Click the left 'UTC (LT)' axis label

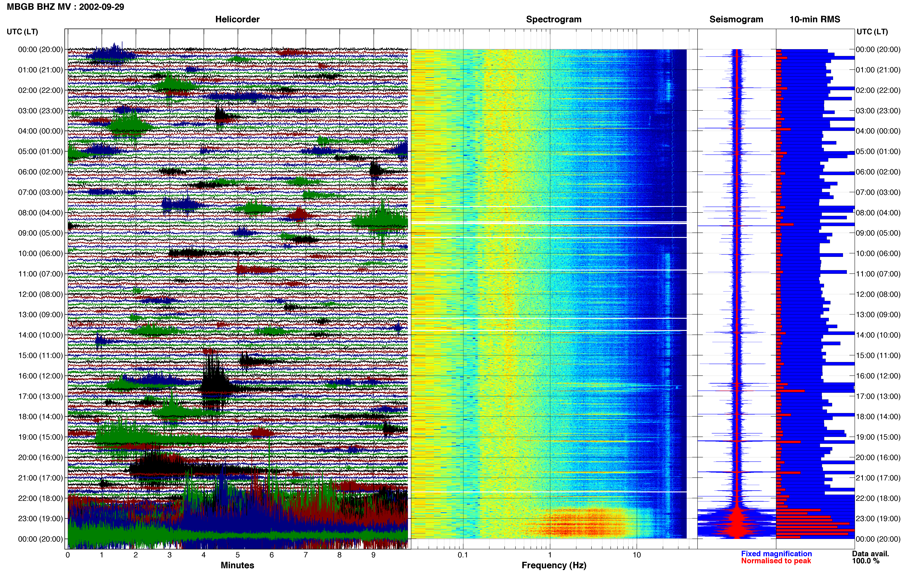pyautogui.click(x=22, y=32)
